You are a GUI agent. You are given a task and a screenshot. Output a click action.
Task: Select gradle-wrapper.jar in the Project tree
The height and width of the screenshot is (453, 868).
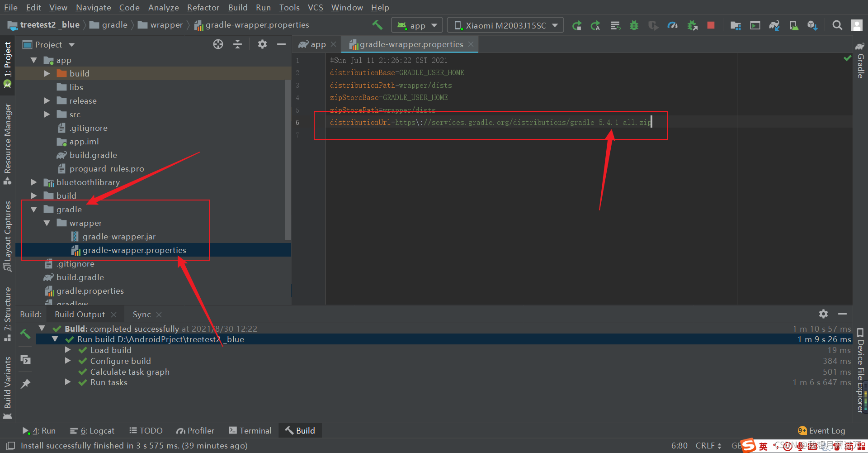click(x=119, y=236)
